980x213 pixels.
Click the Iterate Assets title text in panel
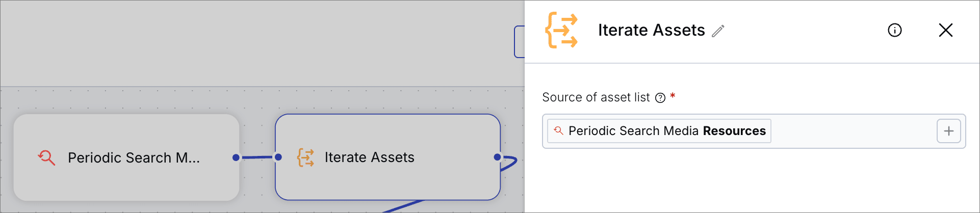651,30
